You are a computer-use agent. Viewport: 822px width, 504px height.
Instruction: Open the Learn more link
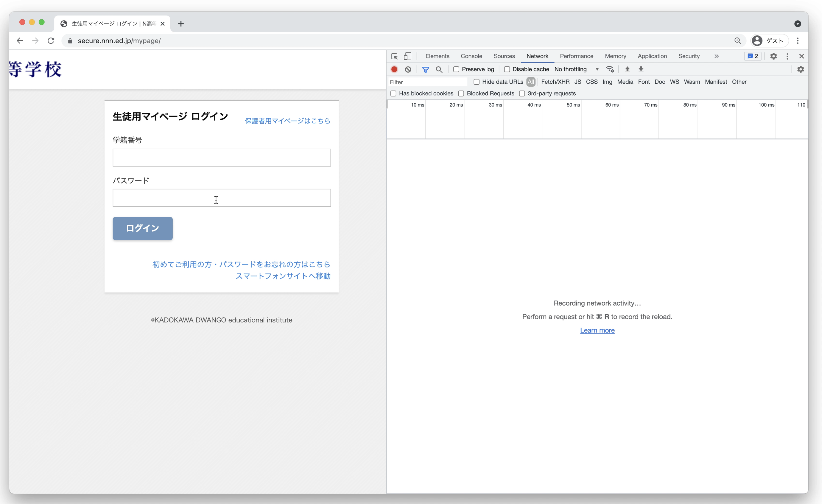click(x=597, y=330)
